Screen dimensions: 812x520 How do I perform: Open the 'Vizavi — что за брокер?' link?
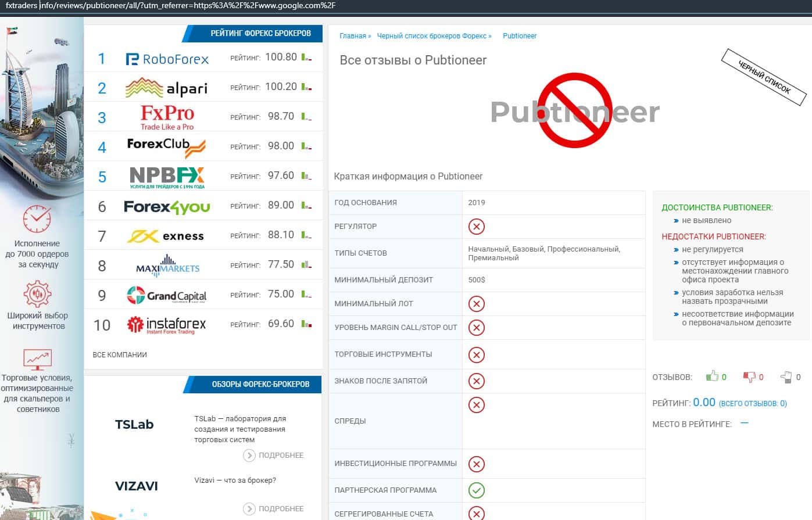pyautogui.click(x=235, y=480)
